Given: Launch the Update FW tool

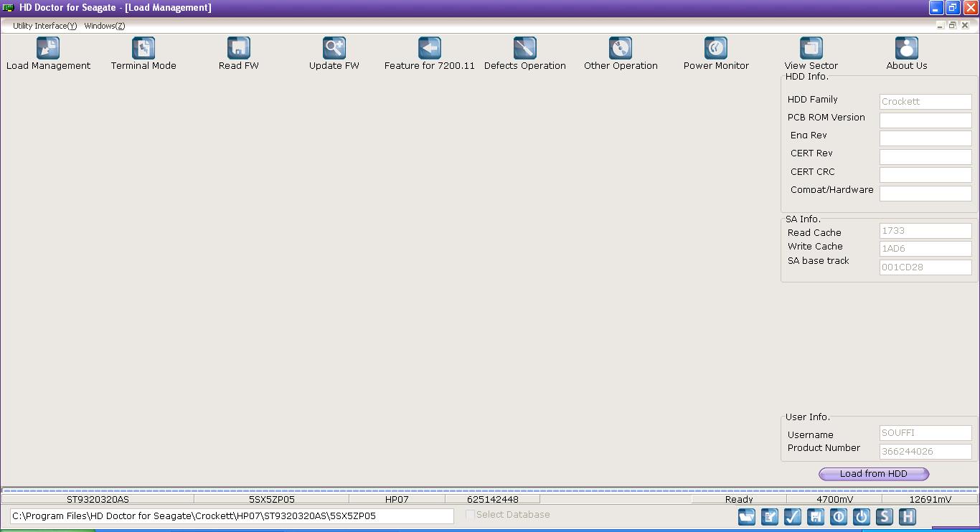Looking at the screenshot, I should click(x=334, y=48).
